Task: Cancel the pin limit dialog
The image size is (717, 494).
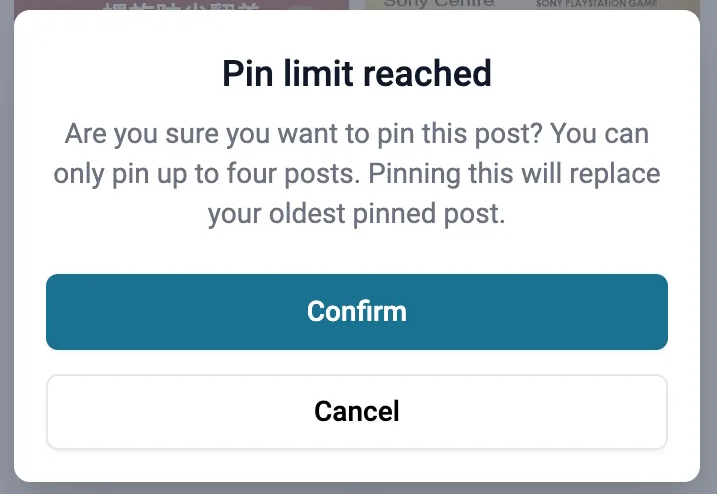Action: click(x=357, y=412)
